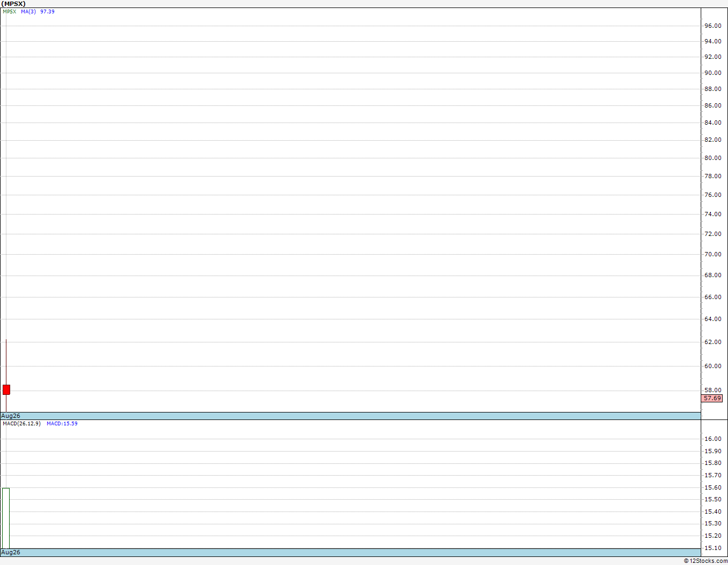Open the 12Stocks.com copyright link
Viewport: 728px width, 565px height.
706,561
